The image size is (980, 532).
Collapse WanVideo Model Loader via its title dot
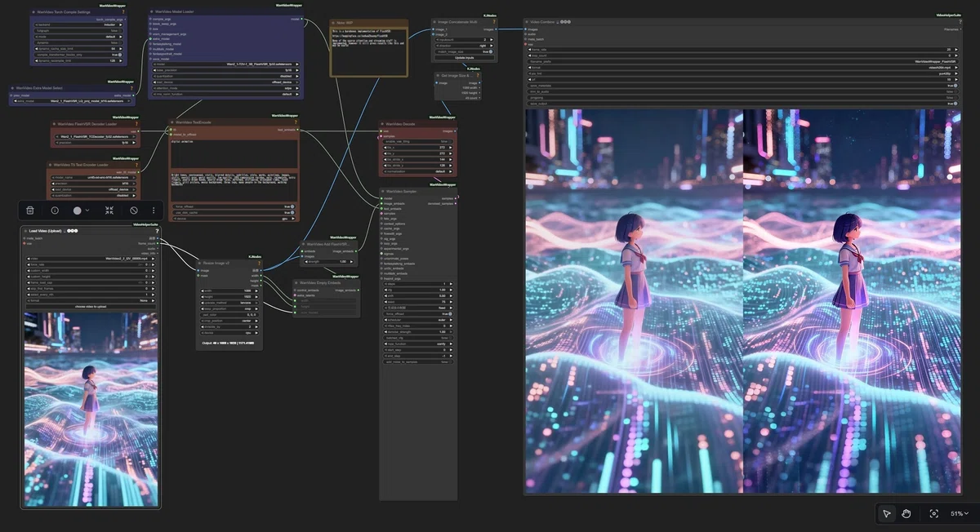(153, 12)
